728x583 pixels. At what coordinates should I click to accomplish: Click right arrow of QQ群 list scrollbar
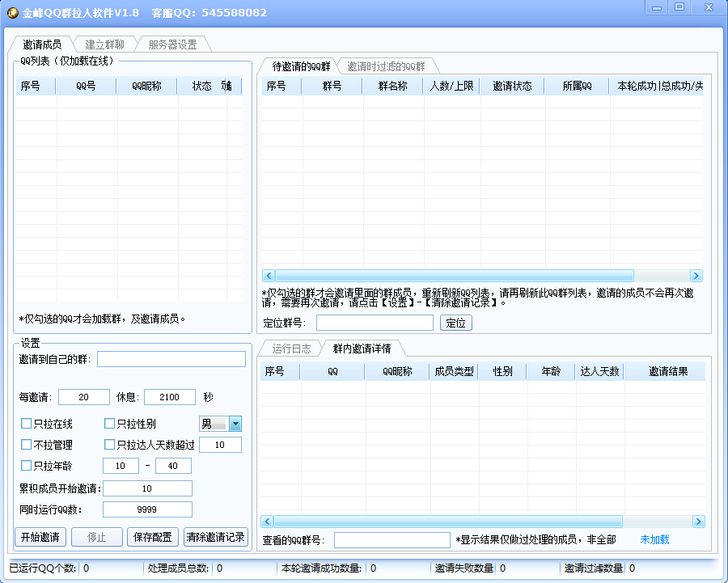pyautogui.click(x=696, y=276)
